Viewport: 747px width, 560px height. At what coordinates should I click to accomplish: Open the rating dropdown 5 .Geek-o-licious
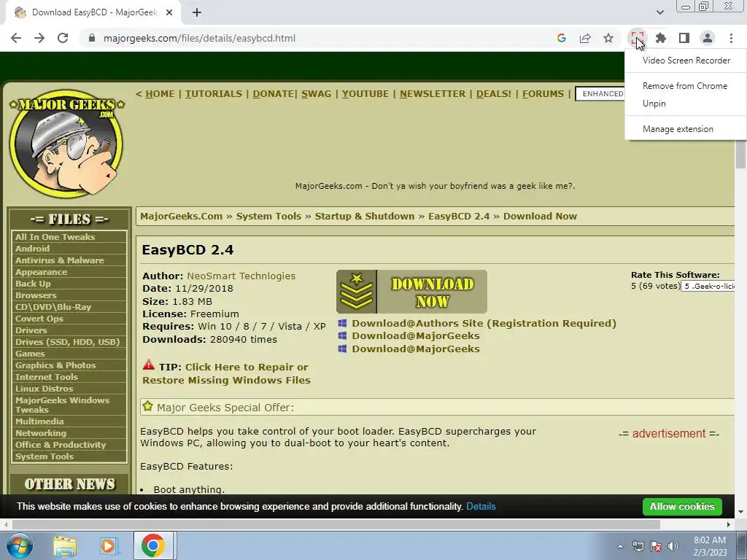tap(708, 286)
